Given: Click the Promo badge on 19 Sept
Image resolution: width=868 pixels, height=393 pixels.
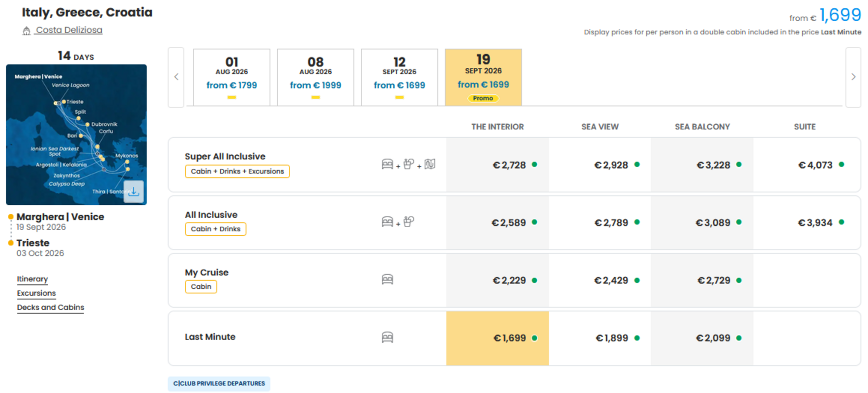Looking at the screenshot, I should tap(483, 98).
